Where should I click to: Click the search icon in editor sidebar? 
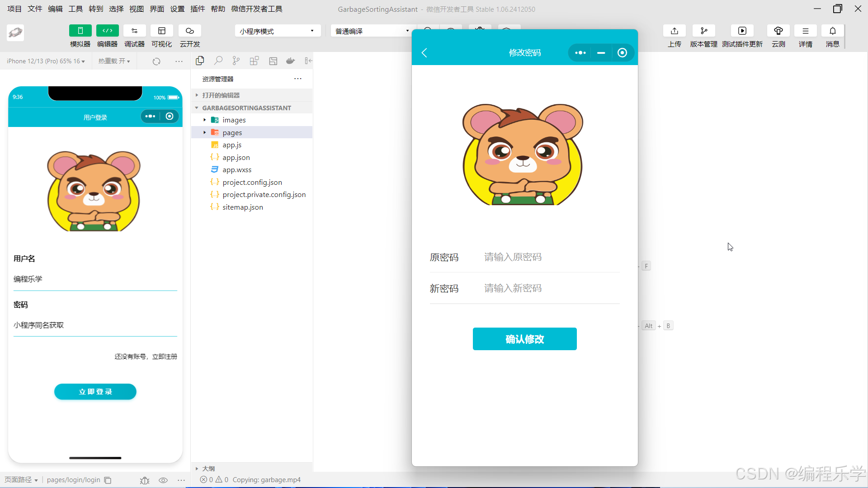[218, 61]
